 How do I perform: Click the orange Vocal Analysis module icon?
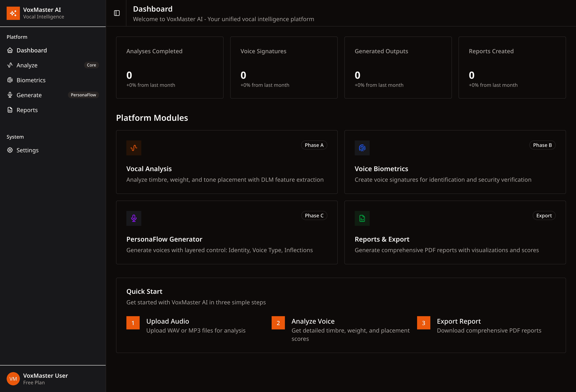(x=134, y=148)
